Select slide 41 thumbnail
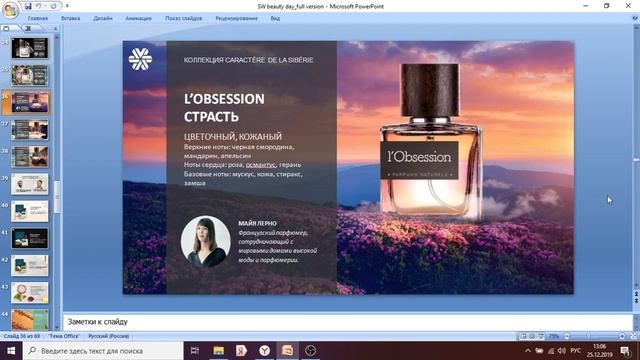Viewport: 640px width, 360px height. point(30,238)
